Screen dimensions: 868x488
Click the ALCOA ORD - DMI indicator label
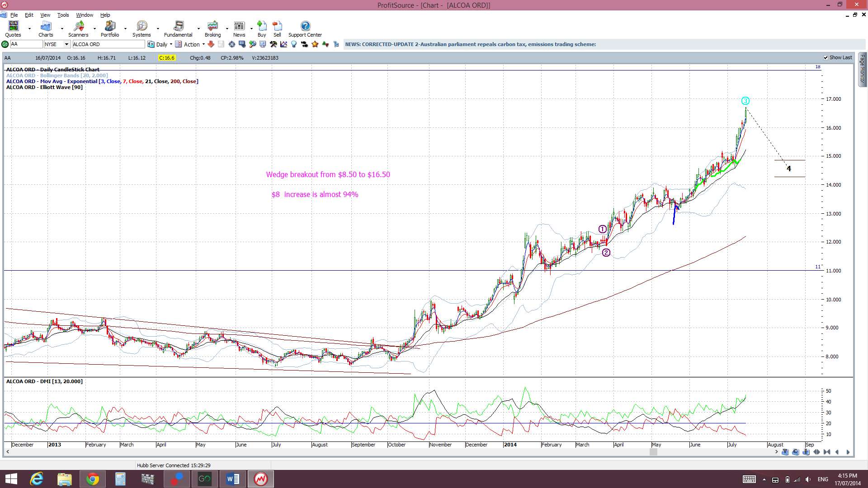click(44, 381)
